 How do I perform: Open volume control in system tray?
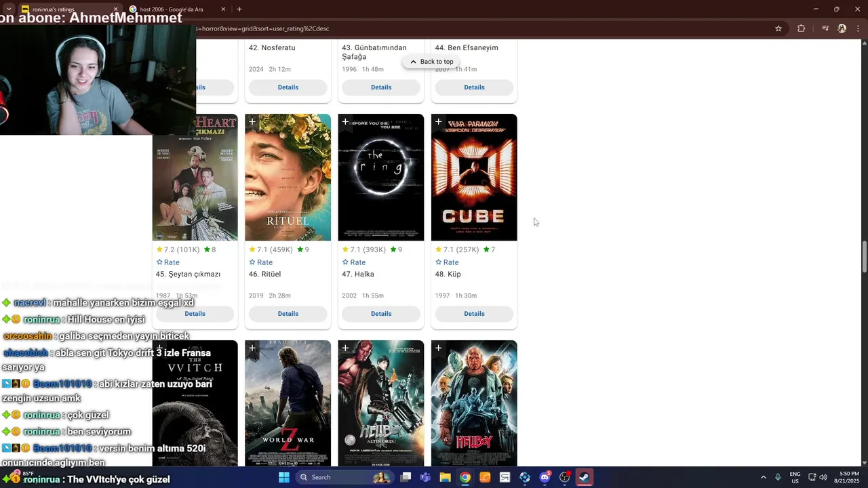coord(823,477)
